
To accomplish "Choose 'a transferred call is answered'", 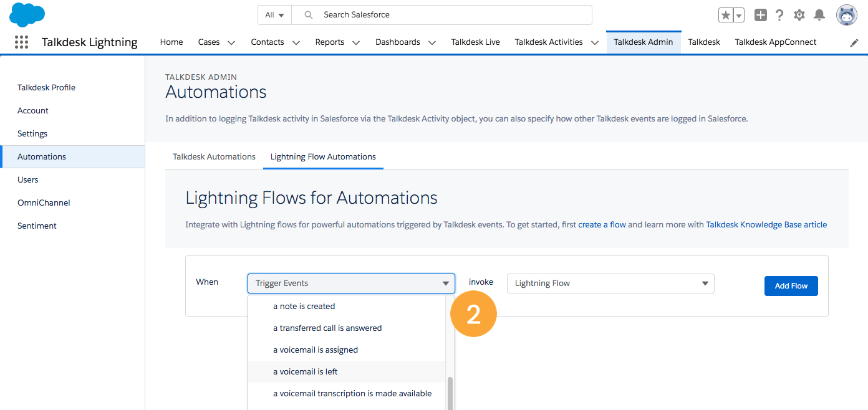I will pos(347,328).
